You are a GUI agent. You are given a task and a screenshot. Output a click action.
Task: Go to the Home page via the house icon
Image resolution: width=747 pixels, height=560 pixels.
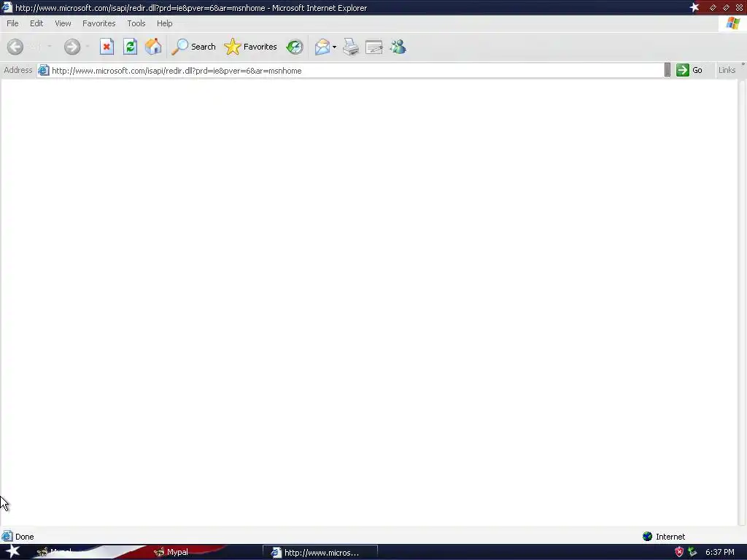coord(153,47)
